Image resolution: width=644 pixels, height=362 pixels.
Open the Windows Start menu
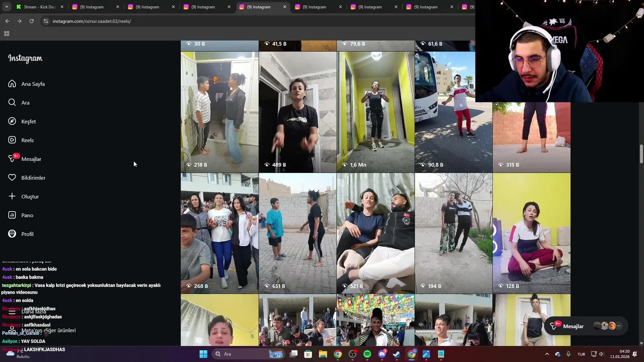point(203,354)
